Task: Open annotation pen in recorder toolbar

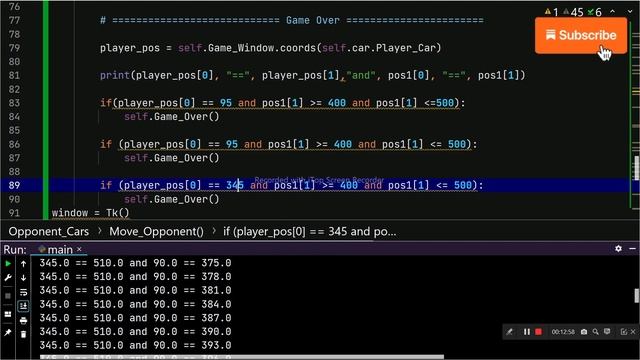Action: tap(509, 332)
